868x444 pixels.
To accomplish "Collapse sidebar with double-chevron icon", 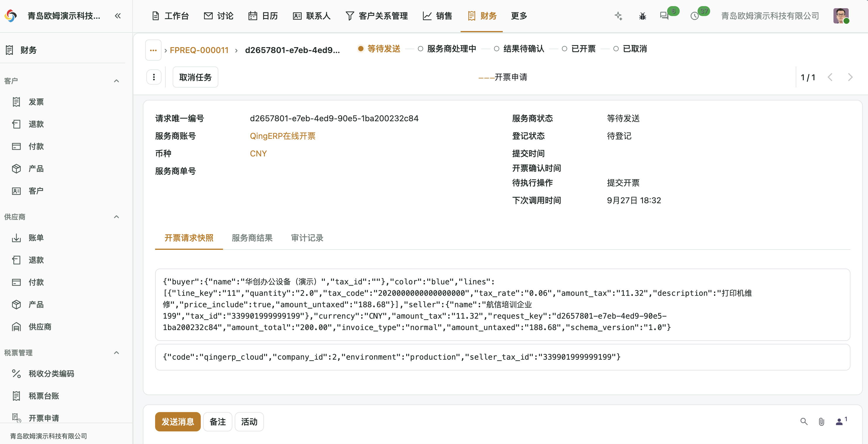I will 118,16.
